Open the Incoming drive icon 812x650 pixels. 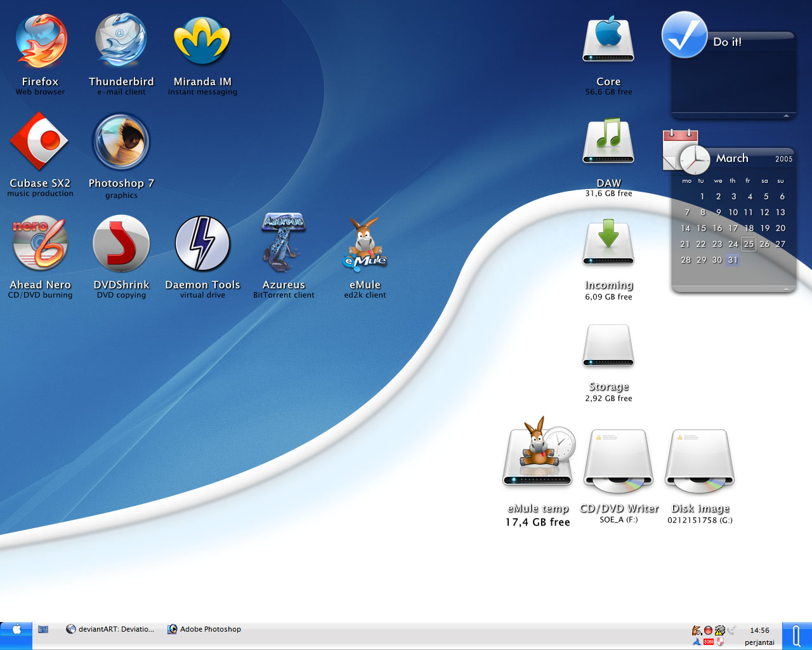point(608,242)
